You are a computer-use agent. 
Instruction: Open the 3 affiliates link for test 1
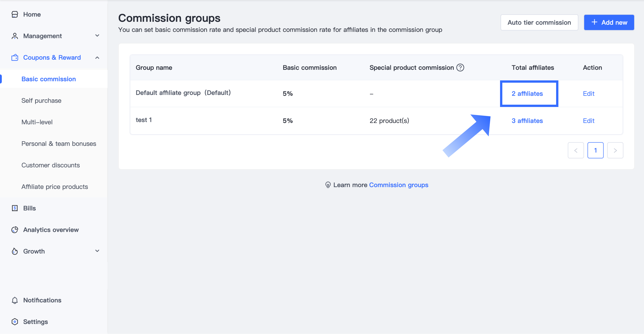[527, 121]
